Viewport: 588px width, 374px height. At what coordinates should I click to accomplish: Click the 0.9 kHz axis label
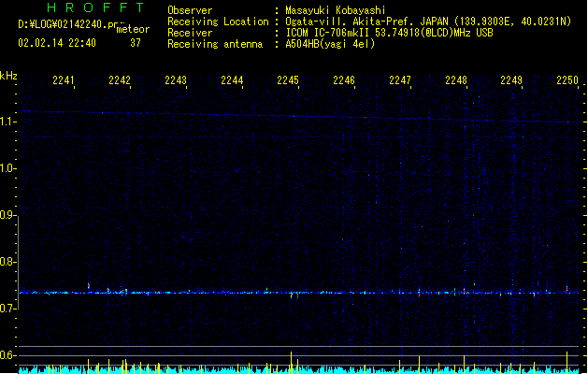tap(7, 215)
